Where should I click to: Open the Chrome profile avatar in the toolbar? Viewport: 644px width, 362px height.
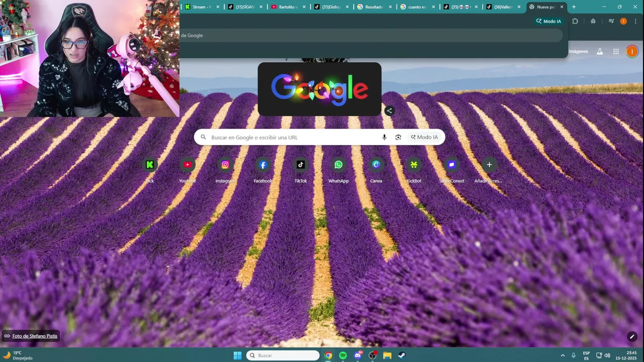pyautogui.click(x=623, y=21)
